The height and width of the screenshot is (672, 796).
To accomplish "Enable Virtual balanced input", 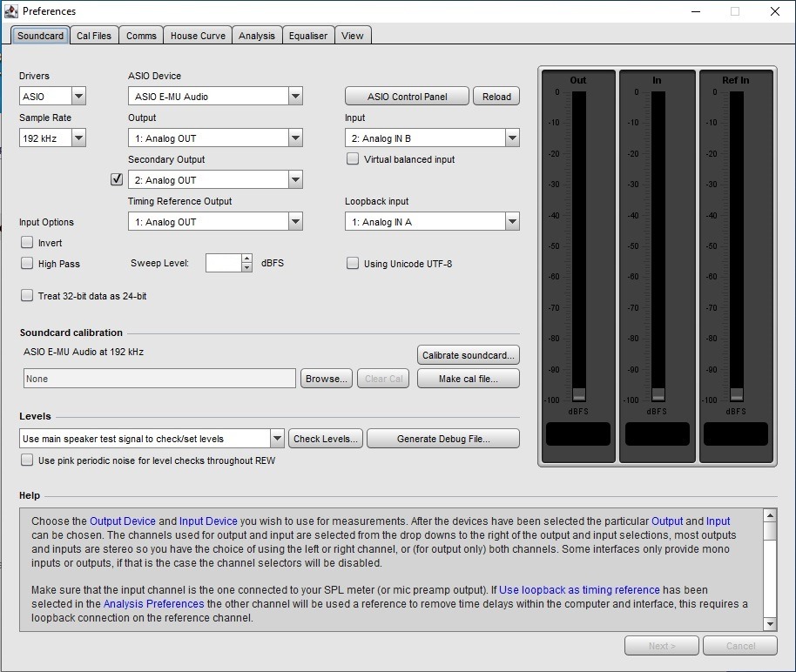I will 353,159.
